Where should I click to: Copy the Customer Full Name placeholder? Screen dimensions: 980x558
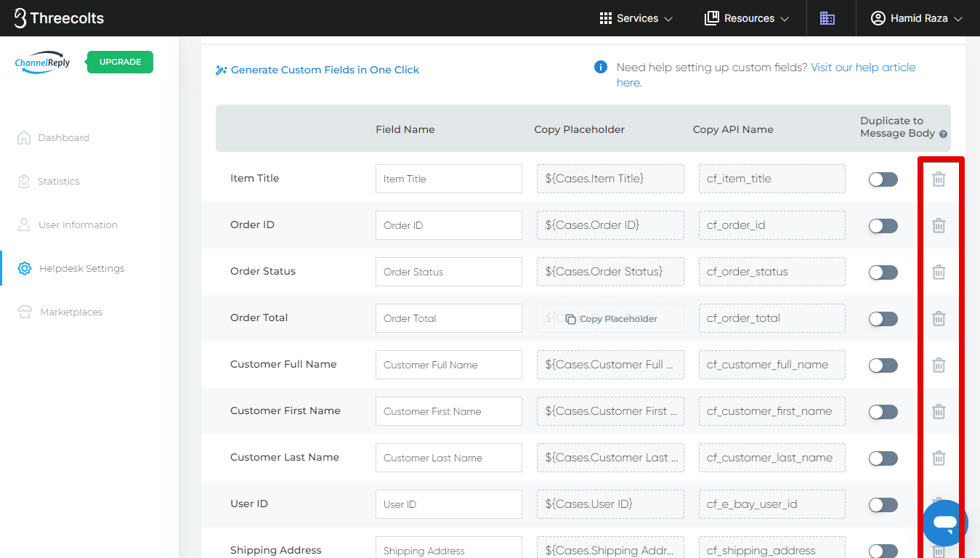click(610, 365)
